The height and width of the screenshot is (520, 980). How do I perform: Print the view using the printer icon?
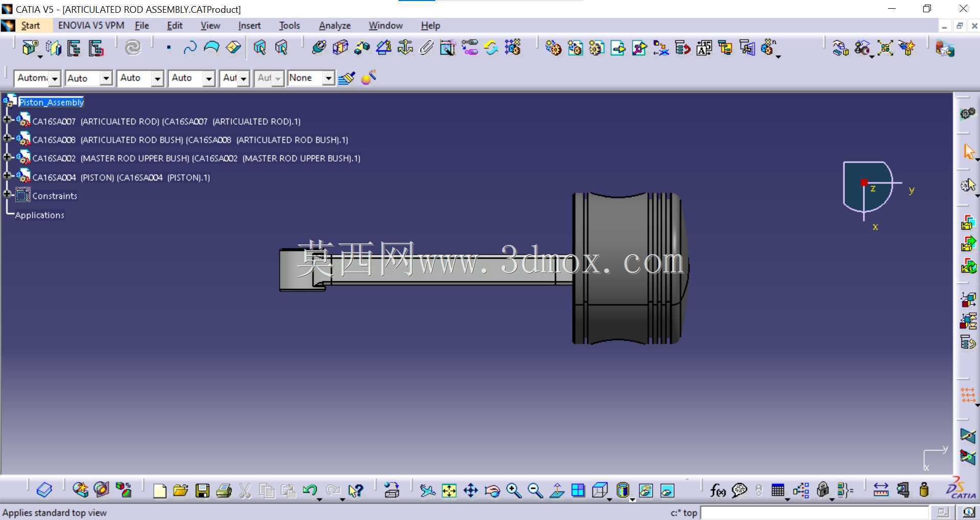(x=224, y=491)
